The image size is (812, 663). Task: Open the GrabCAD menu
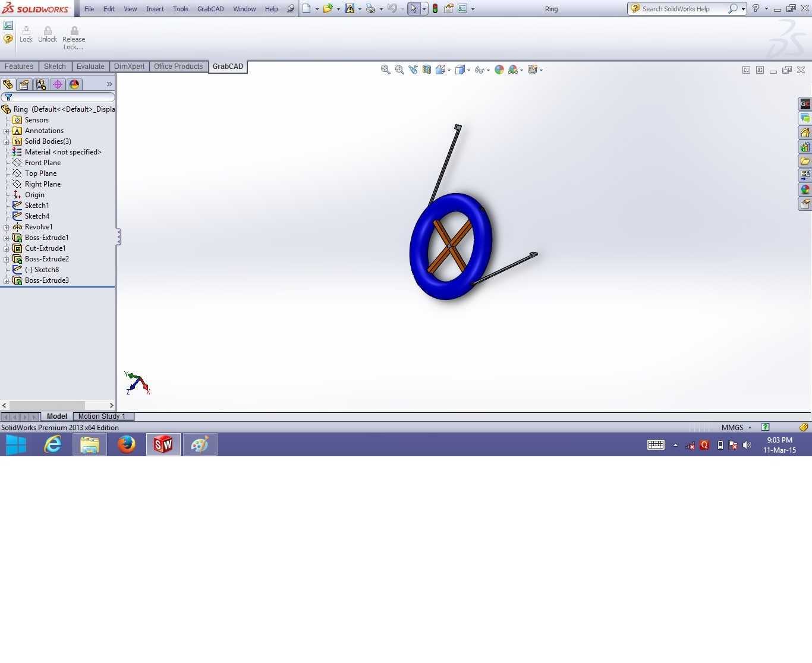click(x=210, y=9)
